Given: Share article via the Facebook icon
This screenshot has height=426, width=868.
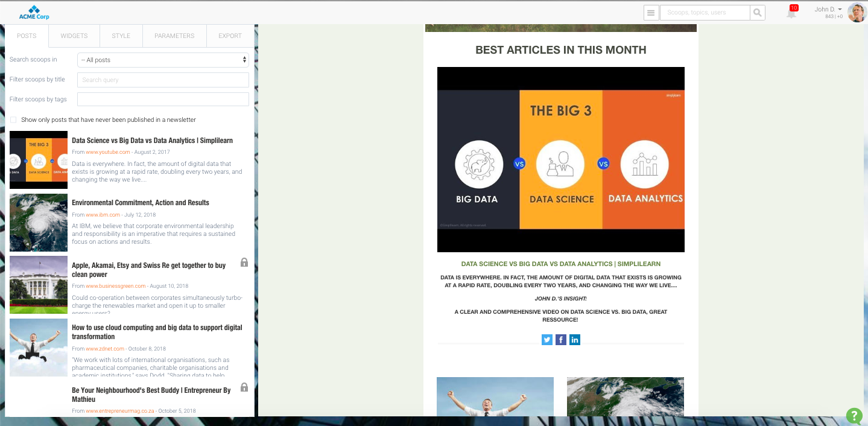Looking at the screenshot, I should click(x=561, y=340).
